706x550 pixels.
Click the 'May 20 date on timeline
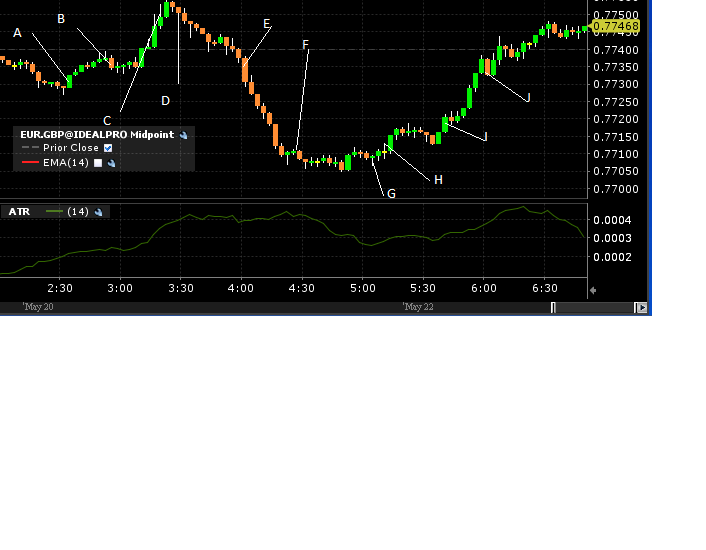click(38, 307)
